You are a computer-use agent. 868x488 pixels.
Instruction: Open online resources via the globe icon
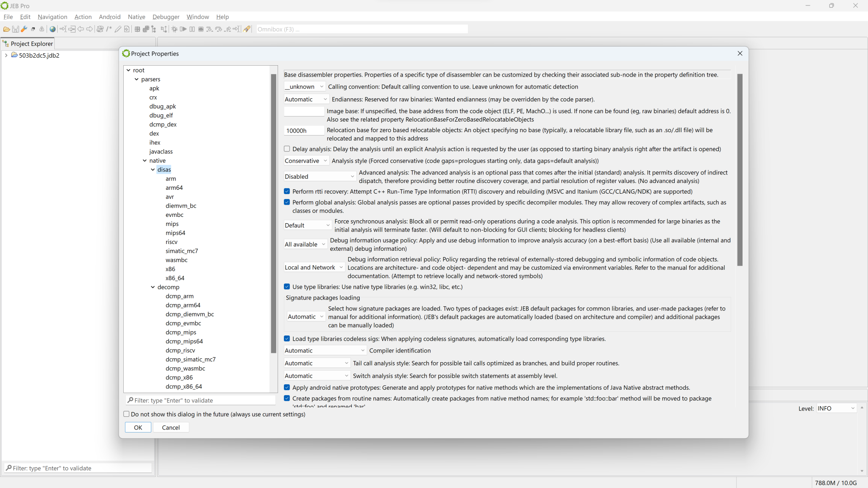pos(52,29)
